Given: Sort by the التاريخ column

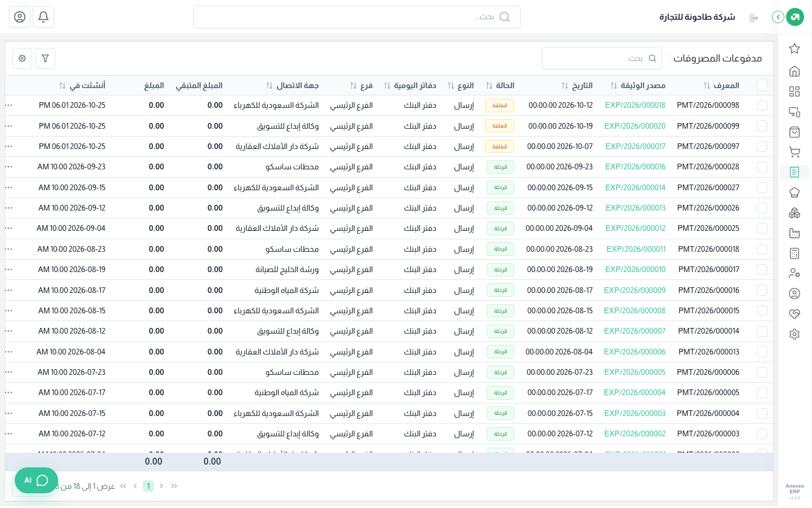Looking at the screenshot, I should tap(565, 86).
